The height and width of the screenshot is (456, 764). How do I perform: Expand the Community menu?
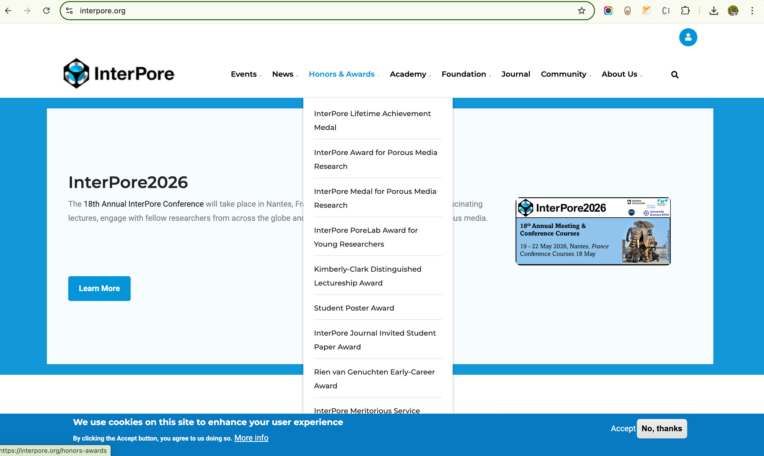click(566, 74)
